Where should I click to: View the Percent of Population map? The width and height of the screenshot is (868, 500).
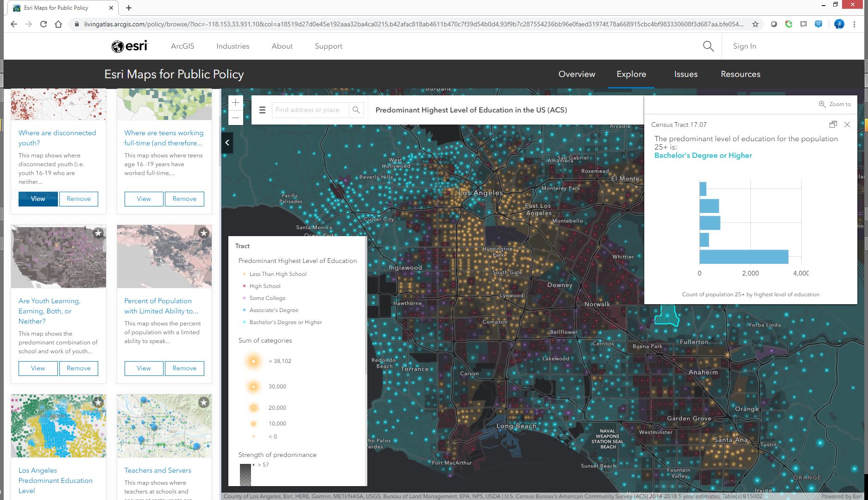tap(144, 368)
